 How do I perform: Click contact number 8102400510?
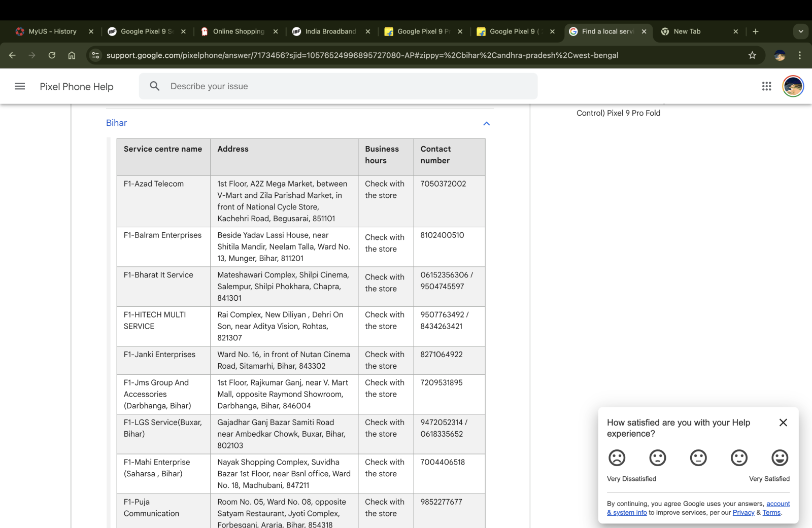click(442, 235)
